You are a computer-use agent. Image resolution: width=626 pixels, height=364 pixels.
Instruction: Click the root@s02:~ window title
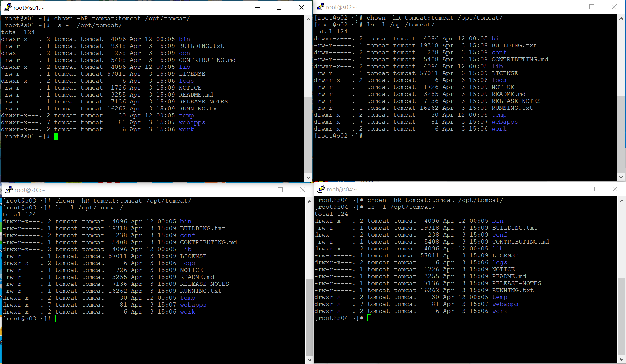click(341, 7)
